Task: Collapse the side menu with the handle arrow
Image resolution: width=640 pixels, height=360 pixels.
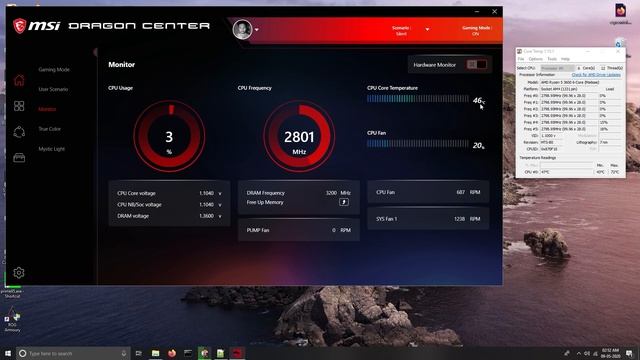Action: [95, 52]
